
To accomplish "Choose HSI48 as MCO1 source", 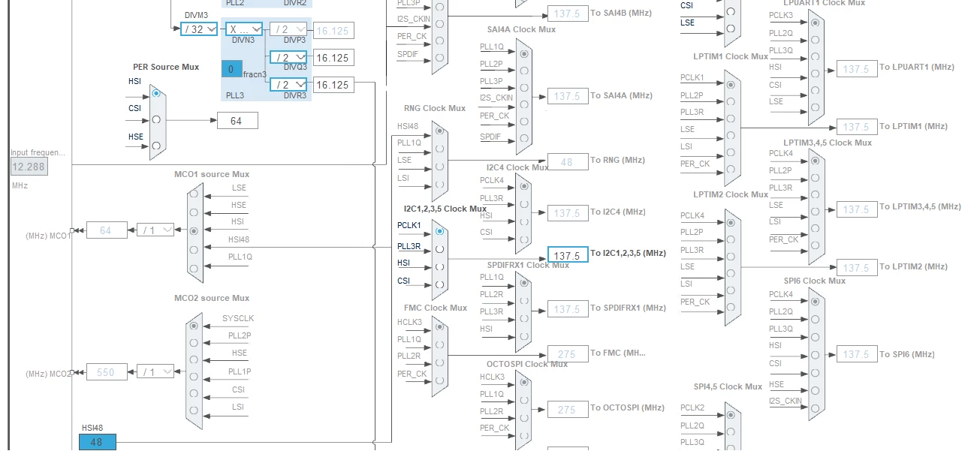I will tap(194, 250).
